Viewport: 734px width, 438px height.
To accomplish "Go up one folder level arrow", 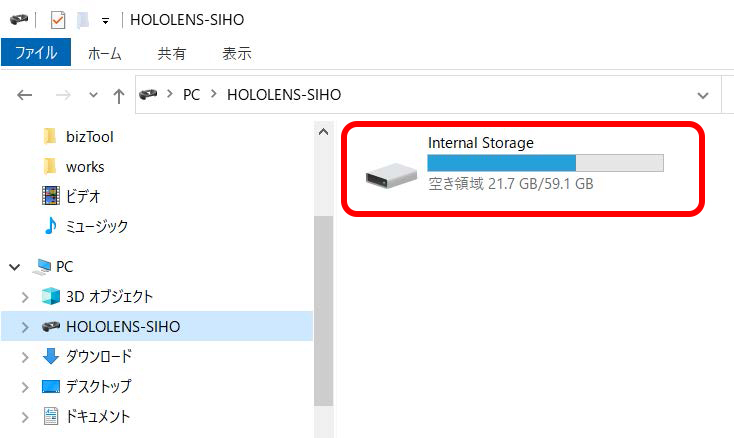I will [x=119, y=95].
